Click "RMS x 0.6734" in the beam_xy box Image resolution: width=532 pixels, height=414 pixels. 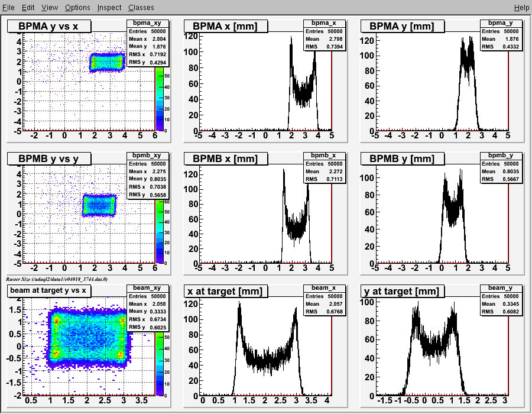(147, 319)
